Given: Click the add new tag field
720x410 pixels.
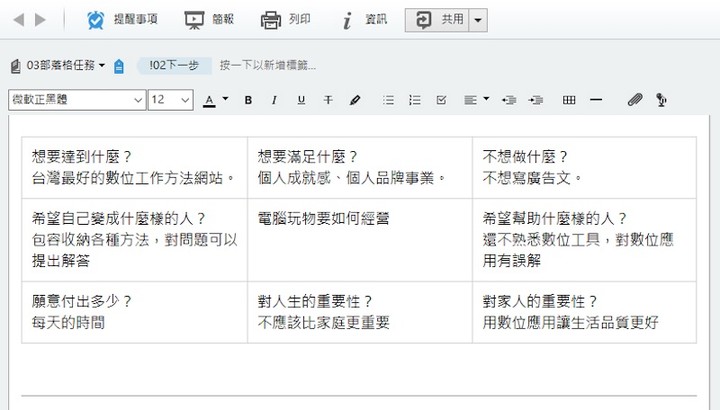Looking at the screenshot, I should (268, 65).
